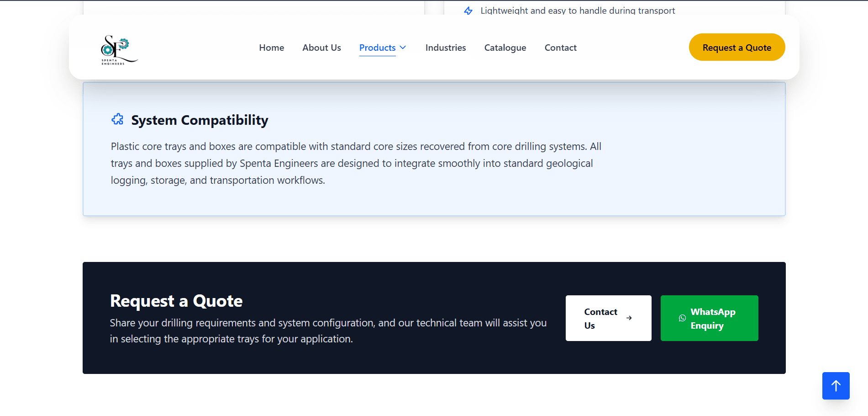This screenshot has width=868, height=416.
Task: Click the Spenta Engineers logo
Action: pyautogui.click(x=119, y=49)
